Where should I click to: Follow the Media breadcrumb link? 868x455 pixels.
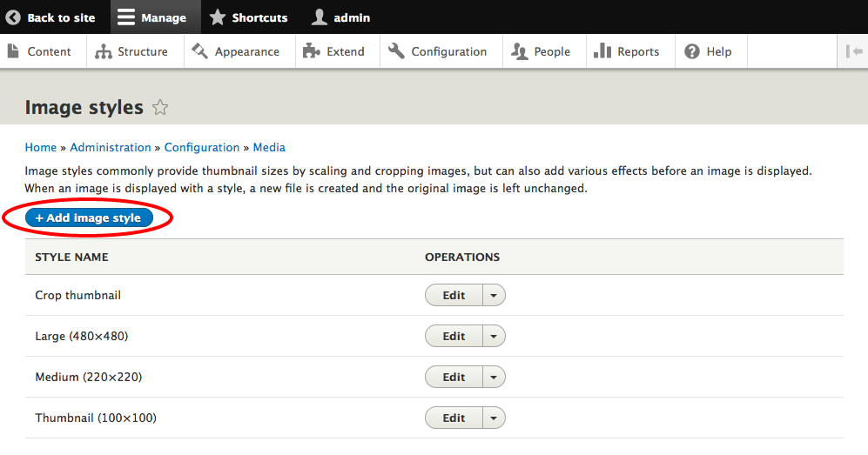coord(269,147)
